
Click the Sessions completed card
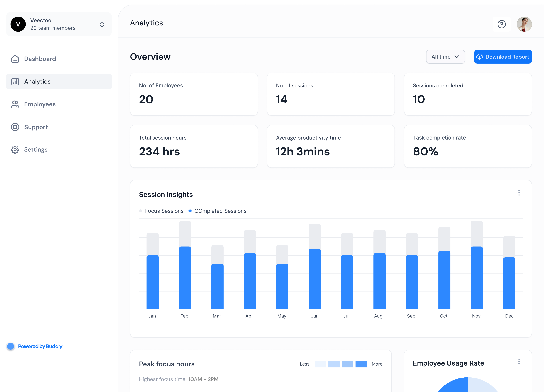click(x=468, y=94)
